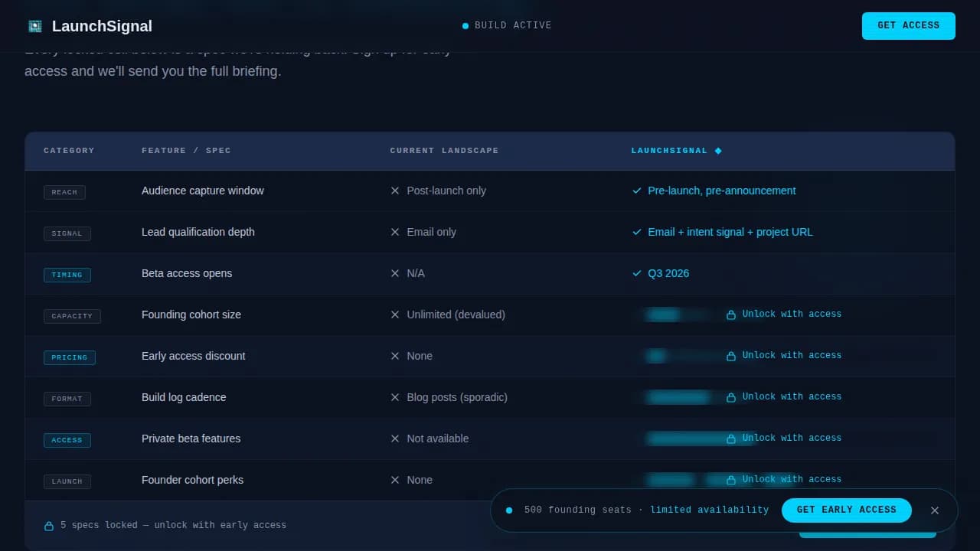Image resolution: width=980 pixels, height=551 pixels.
Task: Select the CATEGORY column header
Action: pyautogui.click(x=69, y=151)
